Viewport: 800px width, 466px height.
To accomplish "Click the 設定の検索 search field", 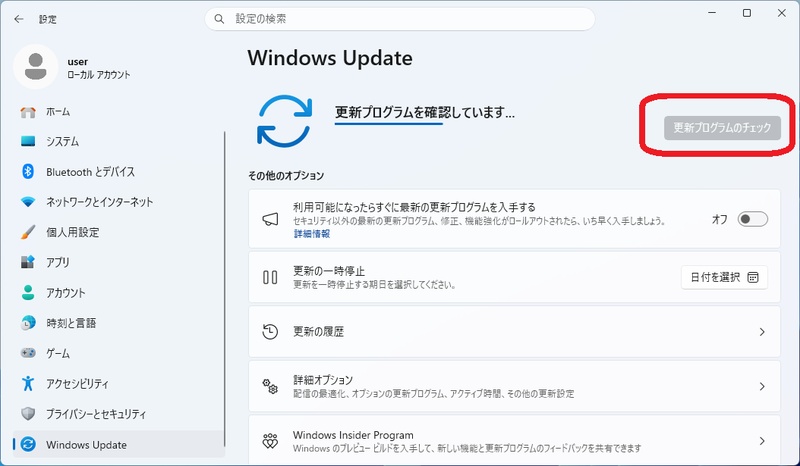I will [400, 19].
